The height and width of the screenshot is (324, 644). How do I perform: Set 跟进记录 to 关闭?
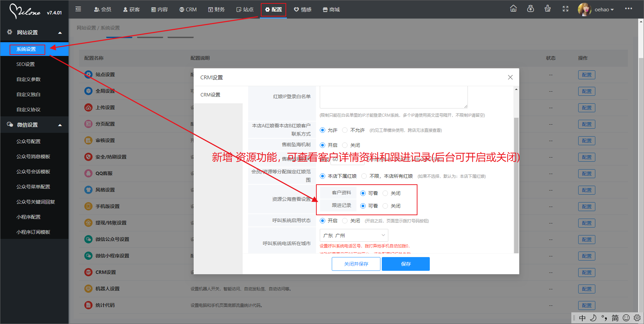(x=385, y=206)
